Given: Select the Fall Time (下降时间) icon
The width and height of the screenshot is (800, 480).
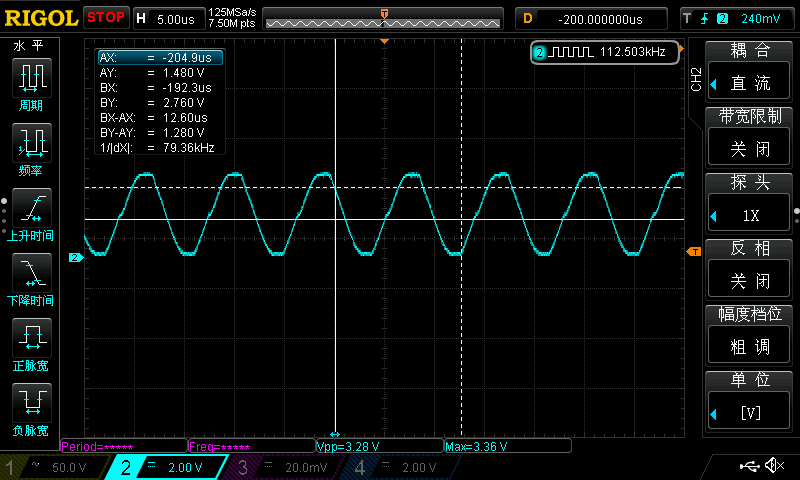Looking at the screenshot, I should (x=32, y=273).
